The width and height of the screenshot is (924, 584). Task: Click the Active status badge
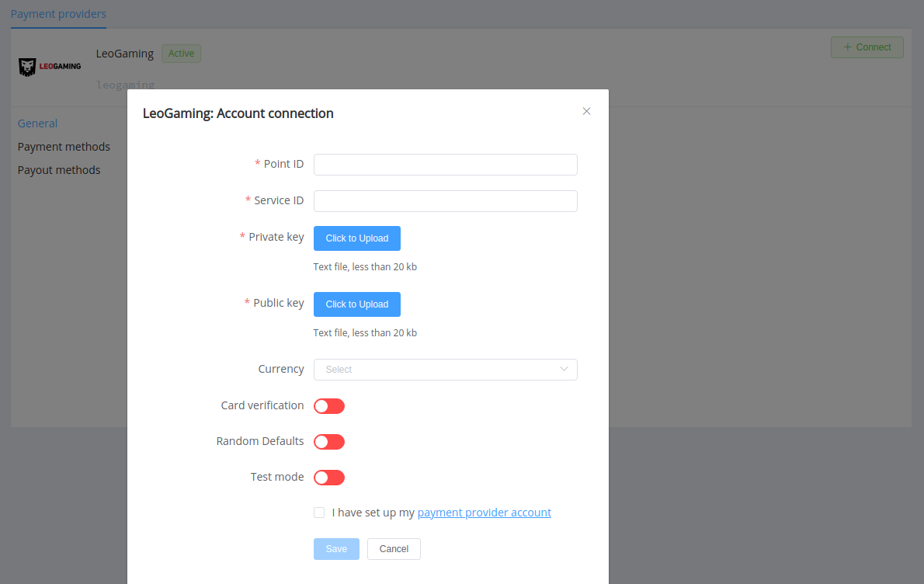click(182, 54)
